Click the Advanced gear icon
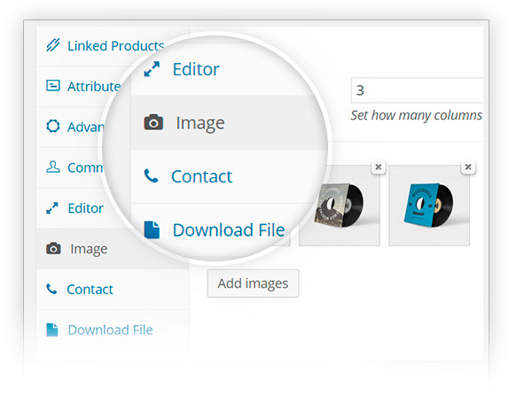 53,126
